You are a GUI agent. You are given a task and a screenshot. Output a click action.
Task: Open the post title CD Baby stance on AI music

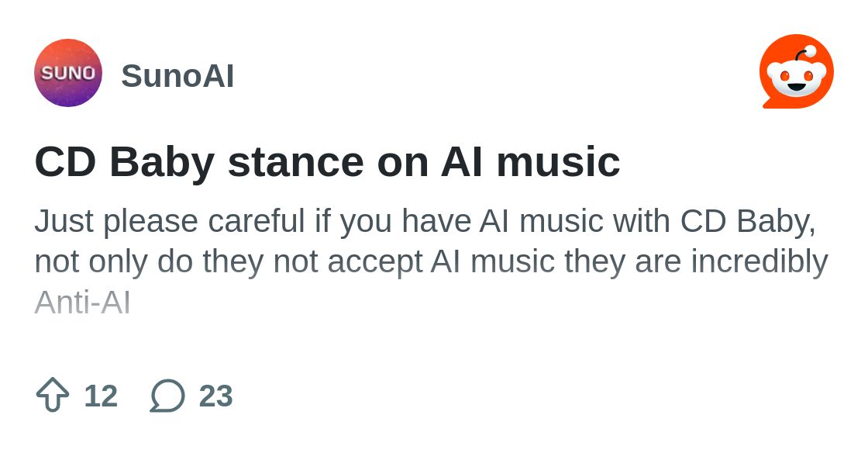coord(327,161)
